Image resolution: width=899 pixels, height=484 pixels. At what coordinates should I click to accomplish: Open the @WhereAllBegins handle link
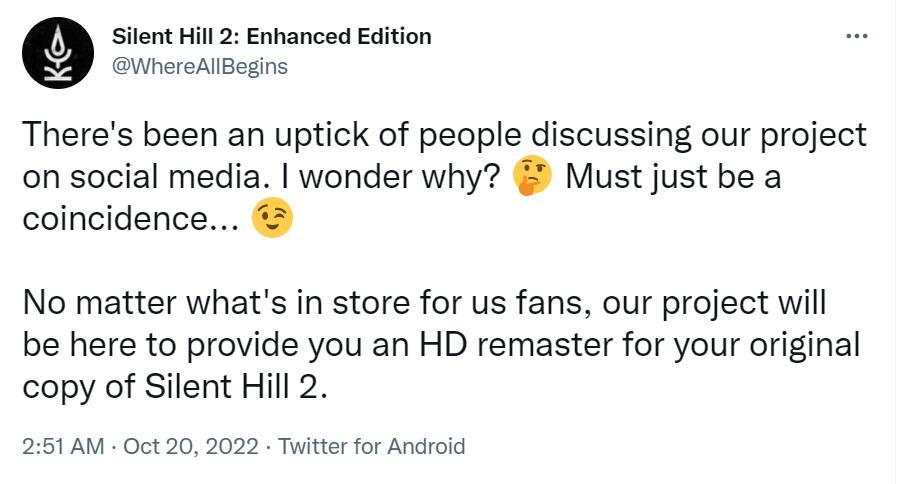point(200,66)
